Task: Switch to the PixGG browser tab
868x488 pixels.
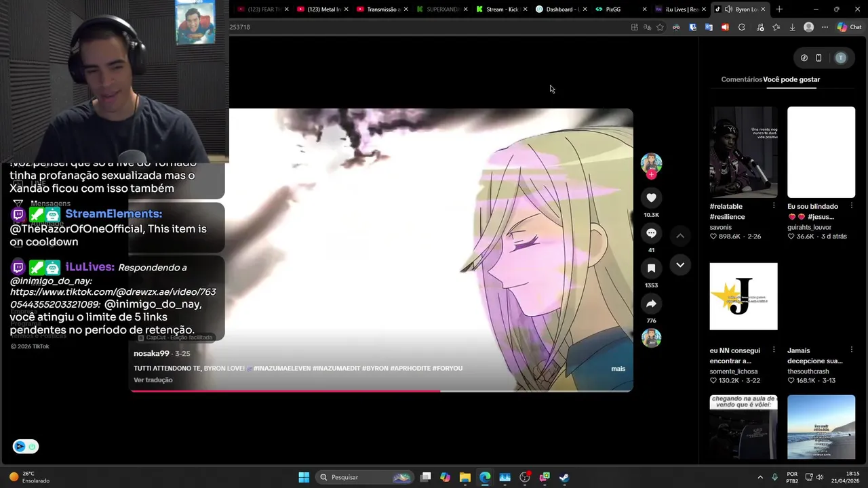Action: pyautogui.click(x=620, y=9)
